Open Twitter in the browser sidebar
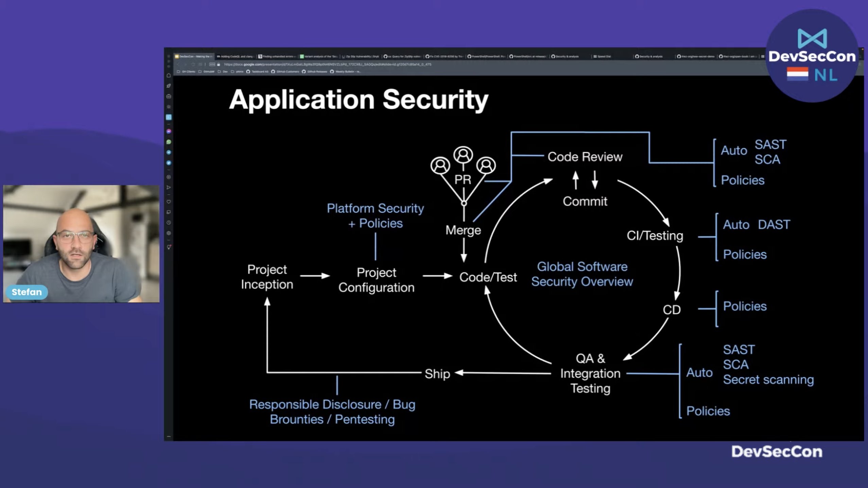The image size is (868, 488). (169, 163)
